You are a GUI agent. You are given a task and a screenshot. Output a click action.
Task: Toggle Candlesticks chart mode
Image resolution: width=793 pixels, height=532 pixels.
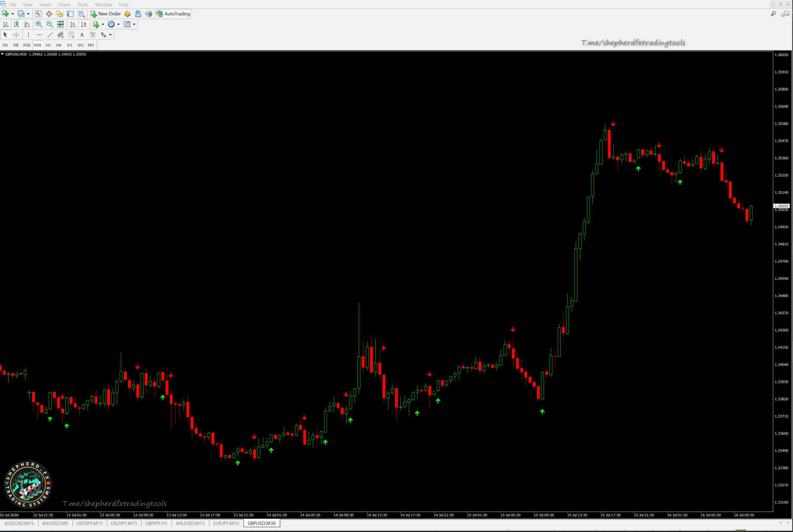tap(16, 24)
